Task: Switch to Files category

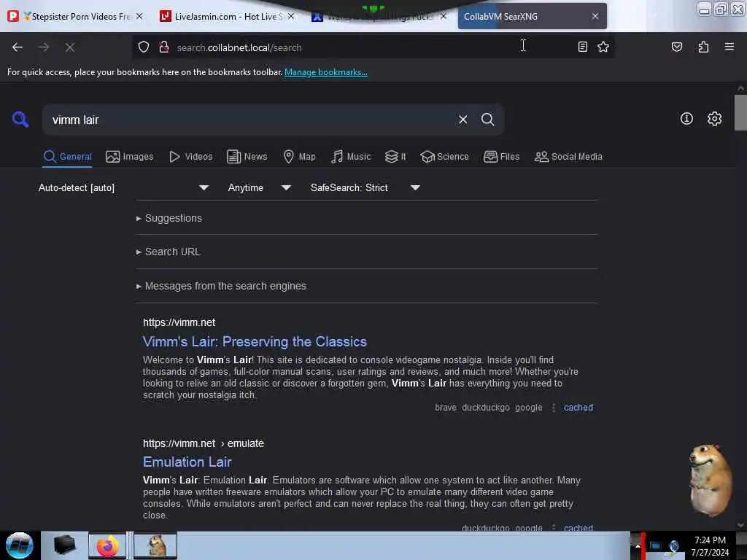Action: (x=501, y=157)
